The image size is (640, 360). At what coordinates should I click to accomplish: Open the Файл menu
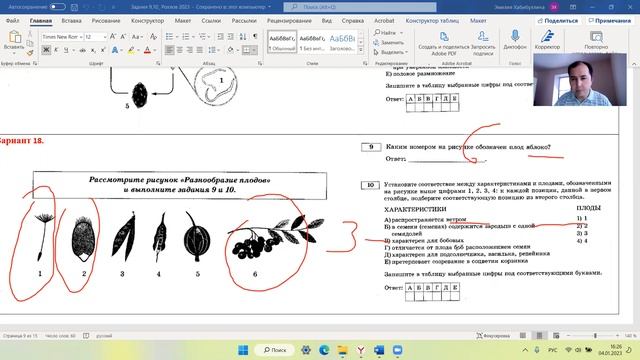click(x=13, y=20)
